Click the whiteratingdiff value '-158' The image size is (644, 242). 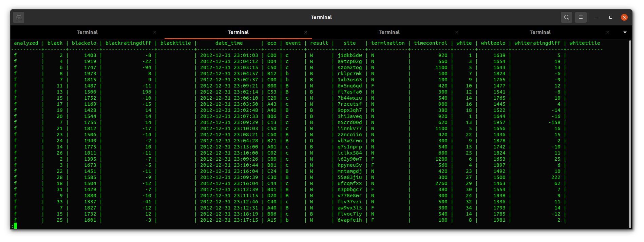(x=554, y=122)
